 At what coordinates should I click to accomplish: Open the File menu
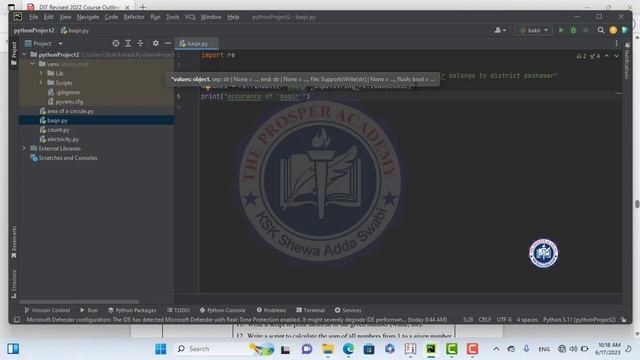tap(33, 17)
